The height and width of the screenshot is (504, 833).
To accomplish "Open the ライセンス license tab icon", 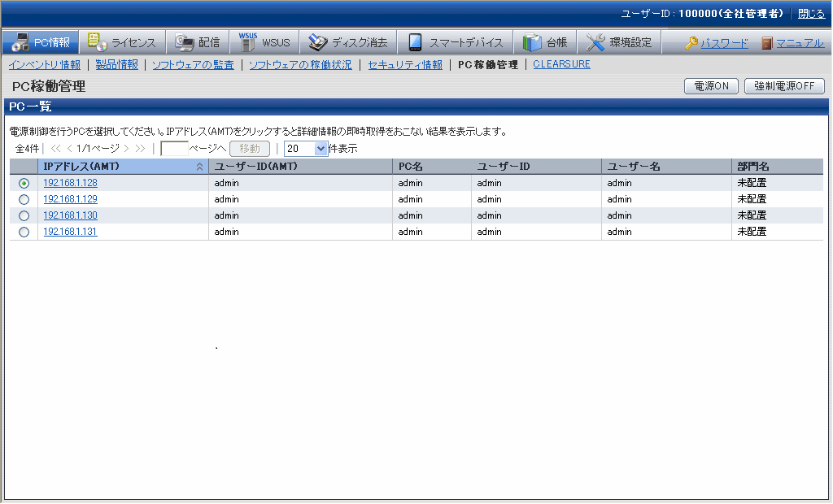I will click(97, 42).
